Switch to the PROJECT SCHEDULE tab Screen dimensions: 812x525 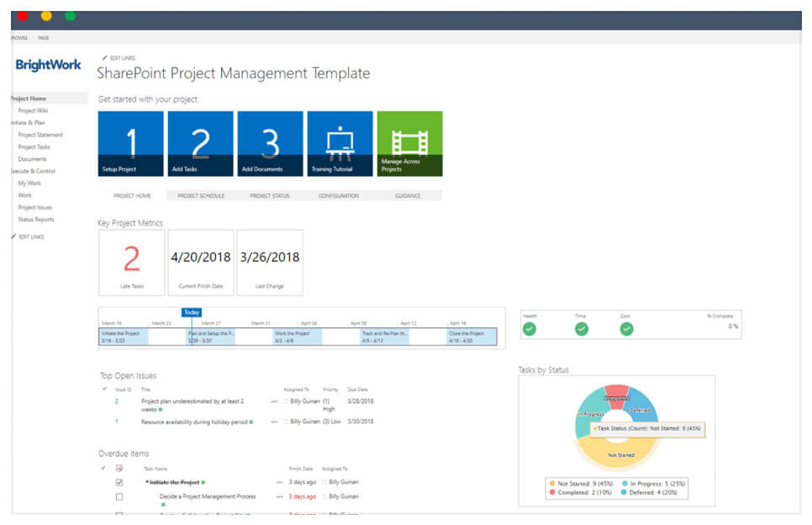pyautogui.click(x=201, y=196)
